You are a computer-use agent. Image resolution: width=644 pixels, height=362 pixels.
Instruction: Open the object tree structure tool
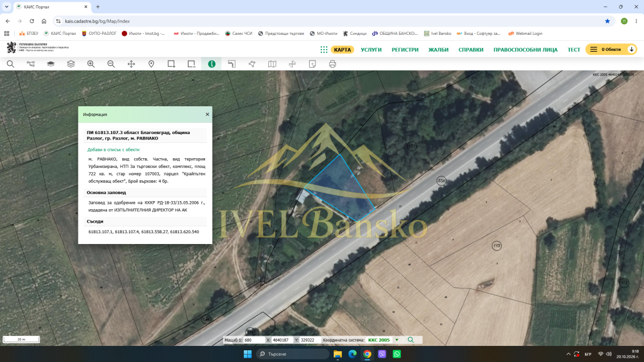pyautogui.click(x=31, y=64)
